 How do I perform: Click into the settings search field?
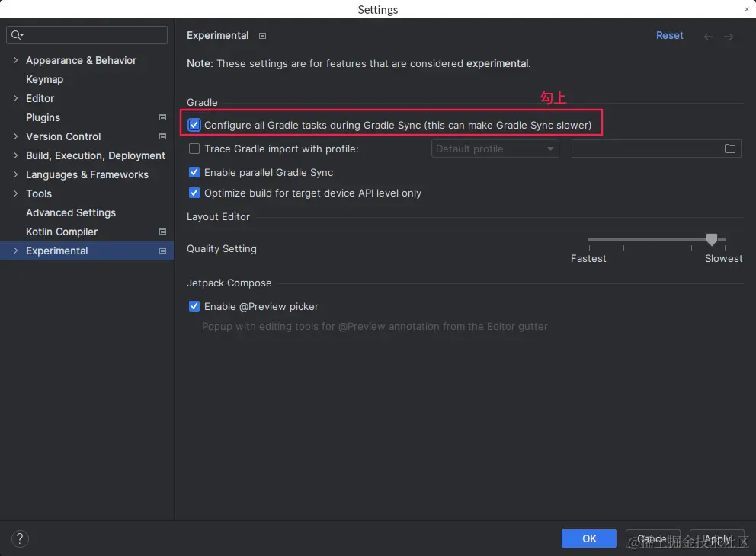click(87, 35)
